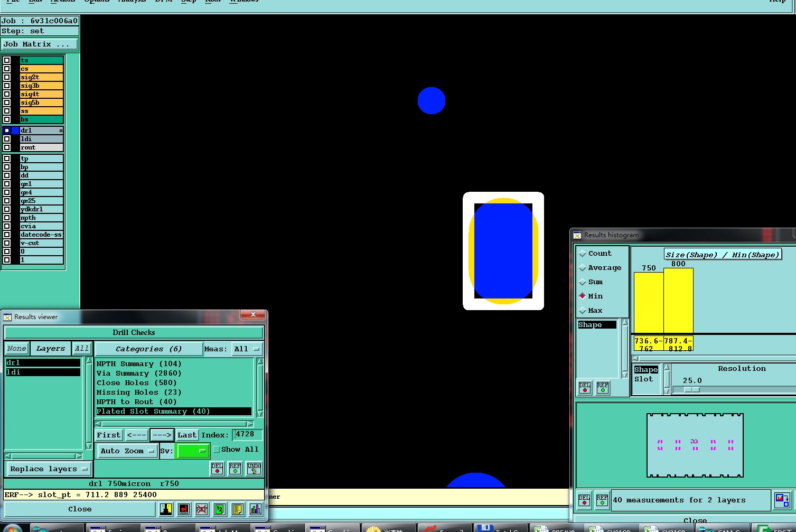This screenshot has height=532, width=796.
Task: Select the Min radio option
Action: 583,296
